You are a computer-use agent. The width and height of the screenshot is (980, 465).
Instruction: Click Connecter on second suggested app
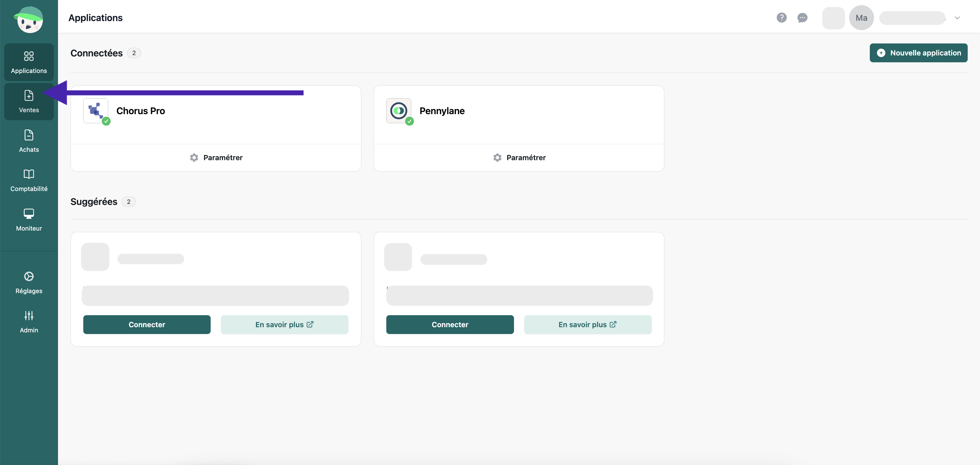point(450,325)
